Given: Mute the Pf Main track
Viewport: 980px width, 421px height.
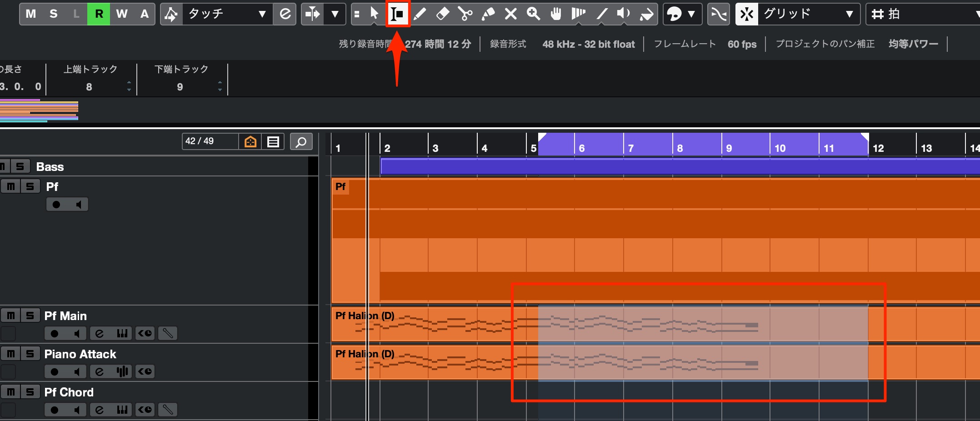Looking at the screenshot, I should pos(10,316).
